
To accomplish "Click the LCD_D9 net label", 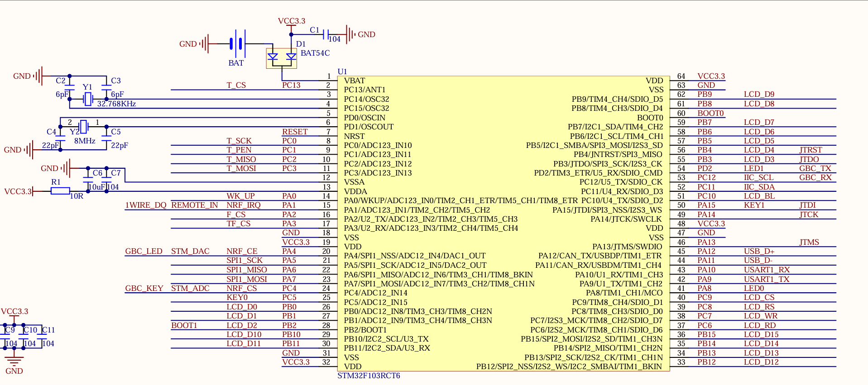I will coord(759,94).
